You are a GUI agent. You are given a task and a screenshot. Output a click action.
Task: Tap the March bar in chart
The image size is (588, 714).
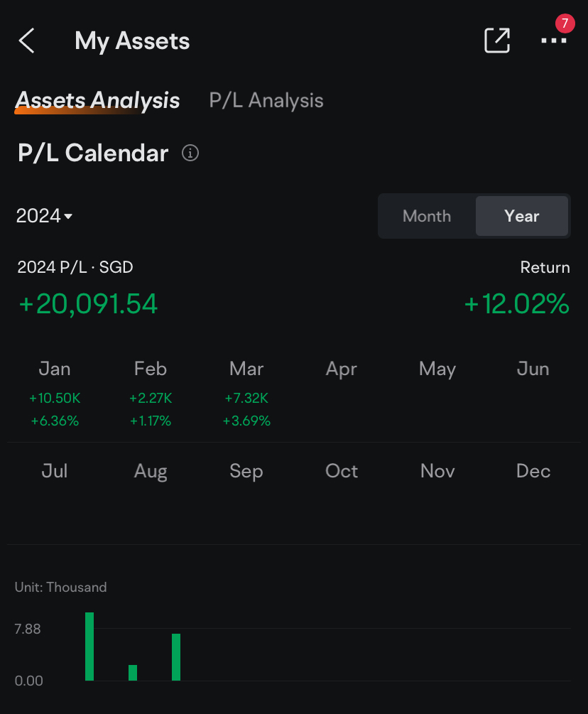(x=176, y=657)
